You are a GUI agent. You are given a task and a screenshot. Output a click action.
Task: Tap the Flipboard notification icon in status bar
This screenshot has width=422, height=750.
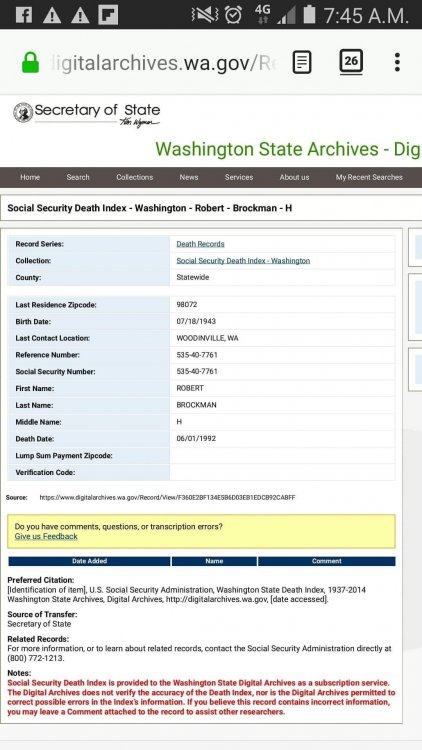108,15
